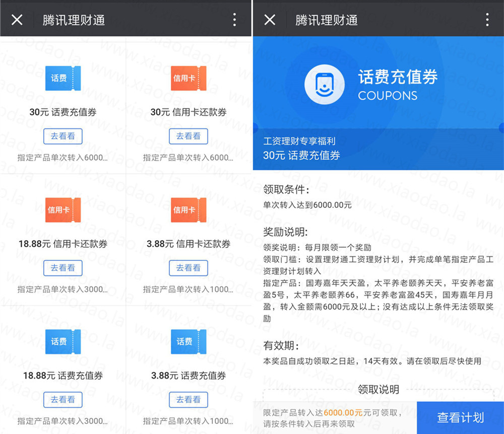Select the 30元 信用卡还款券 title
Image resolution: width=504 pixels, height=434 pixels.
point(188,112)
